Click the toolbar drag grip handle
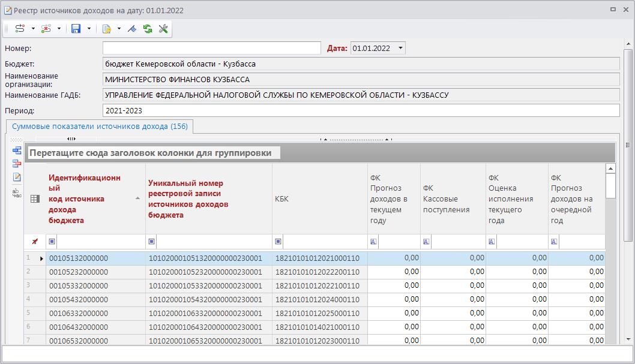 7,29
